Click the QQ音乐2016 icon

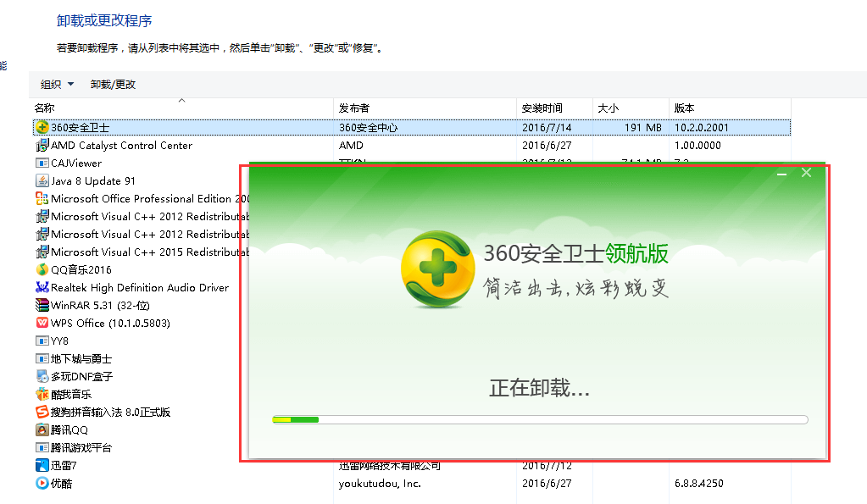coord(42,269)
